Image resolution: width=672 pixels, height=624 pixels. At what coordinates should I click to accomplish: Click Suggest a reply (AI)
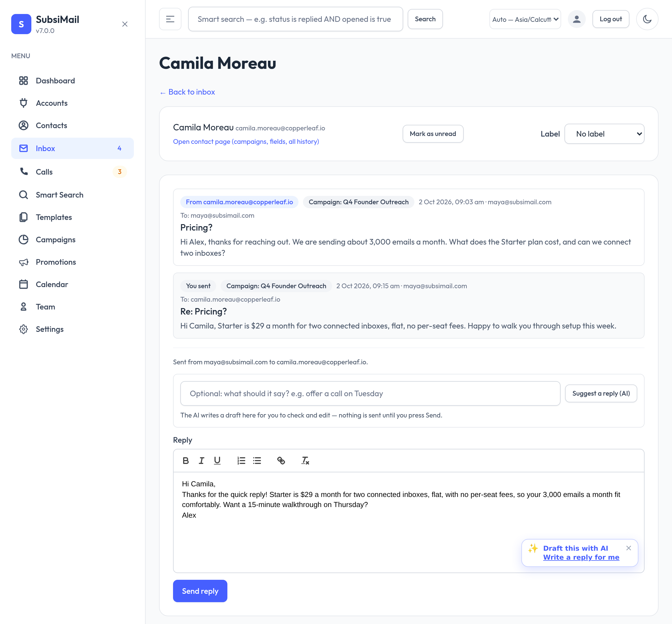point(601,393)
